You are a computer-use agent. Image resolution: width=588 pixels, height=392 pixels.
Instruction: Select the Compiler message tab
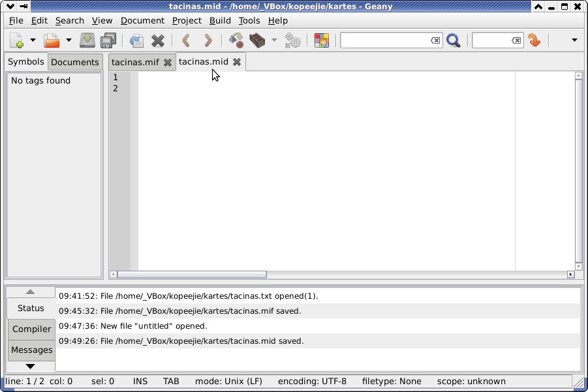tap(31, 329)
